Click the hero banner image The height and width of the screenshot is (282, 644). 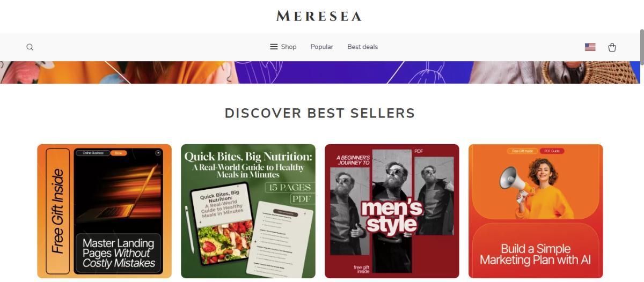pos(320,72)
